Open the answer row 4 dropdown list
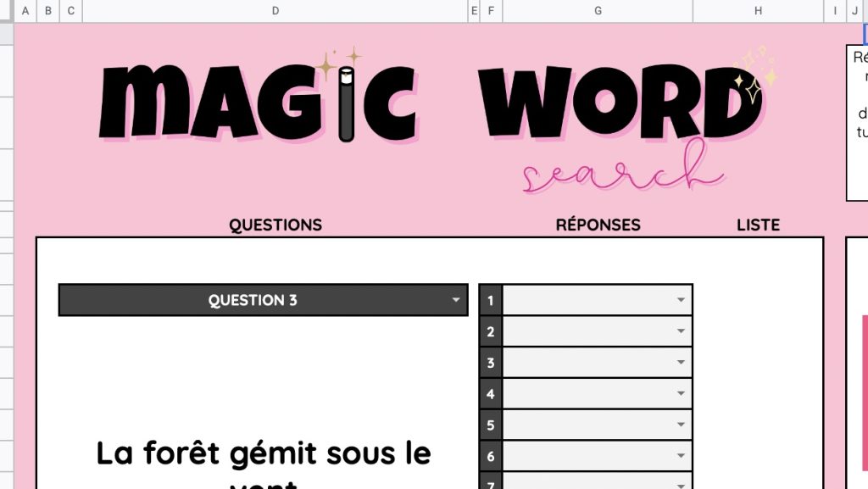 (680, 394)
